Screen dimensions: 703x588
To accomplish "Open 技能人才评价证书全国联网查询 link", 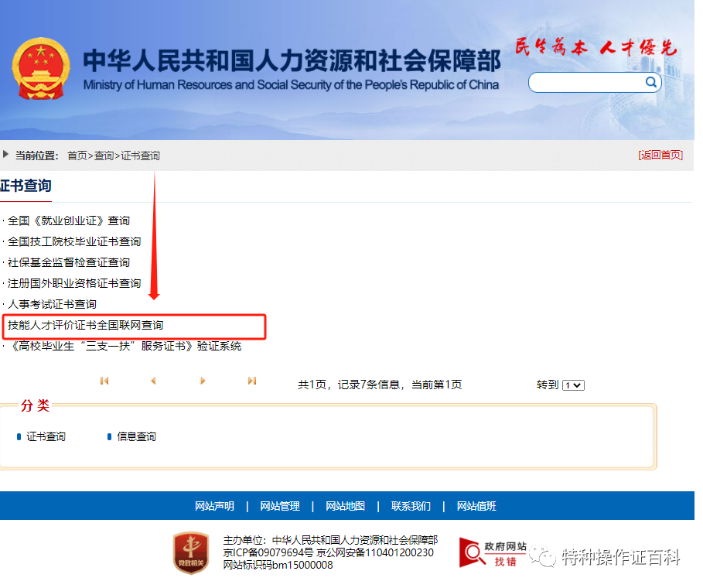I will (85, 325).
